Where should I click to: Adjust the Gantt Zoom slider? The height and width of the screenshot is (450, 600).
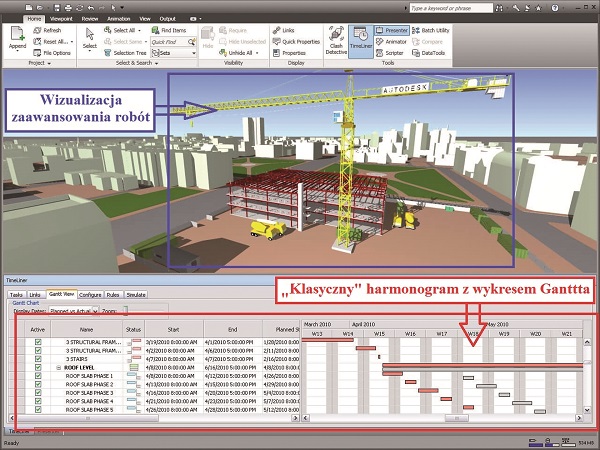pos(126,310)
